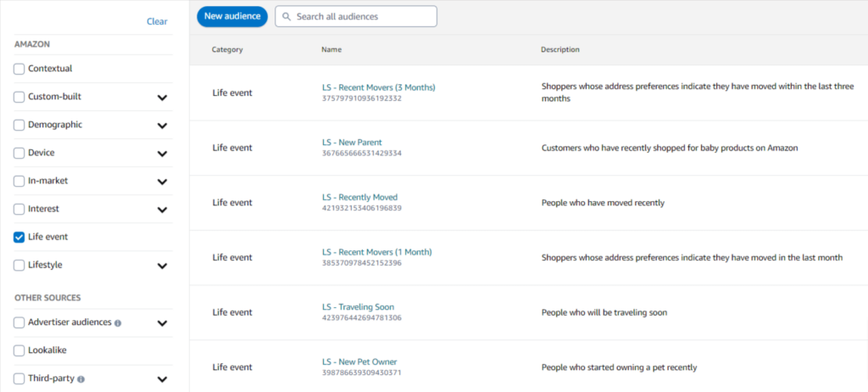Tick the Custom-built checkbox

19,97
